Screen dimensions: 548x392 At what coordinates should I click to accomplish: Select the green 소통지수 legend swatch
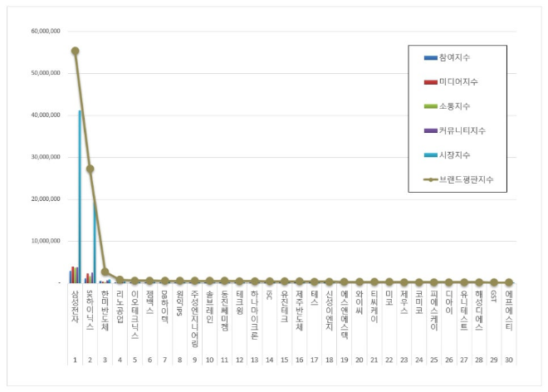[x=431, y=106]
